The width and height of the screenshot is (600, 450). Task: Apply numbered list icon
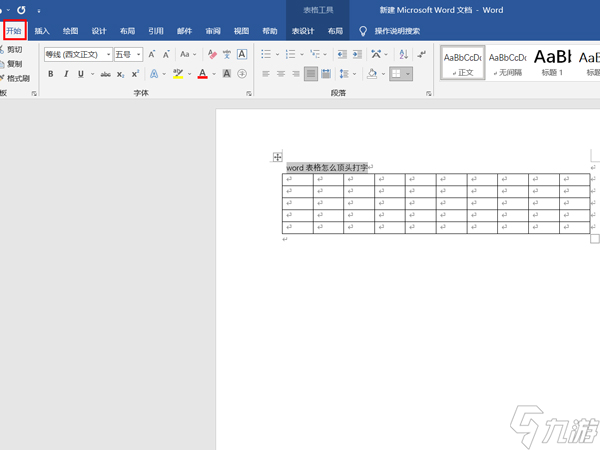click(291, 54)
